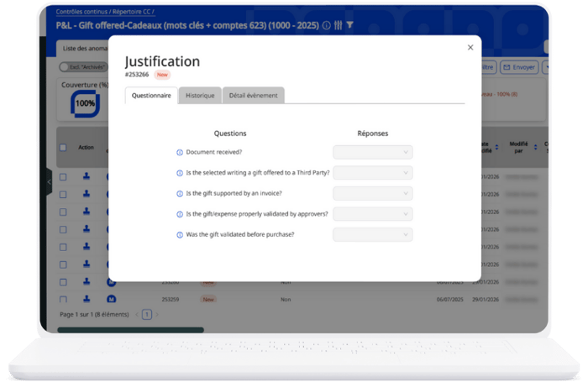The image size is (588, 382).
Task: Expand the answer dropdown for invoice question
Action: pos(372,193)
